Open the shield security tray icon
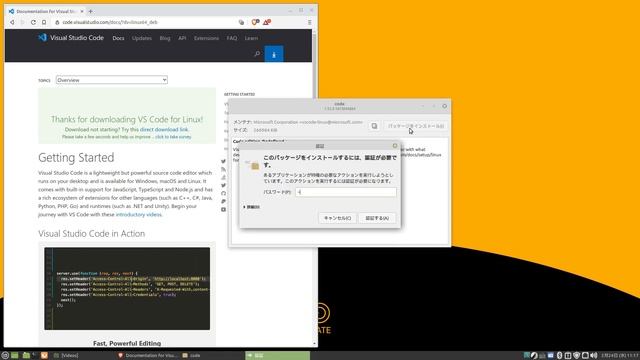This screenshot has width=640, height=360. [577, 356]
